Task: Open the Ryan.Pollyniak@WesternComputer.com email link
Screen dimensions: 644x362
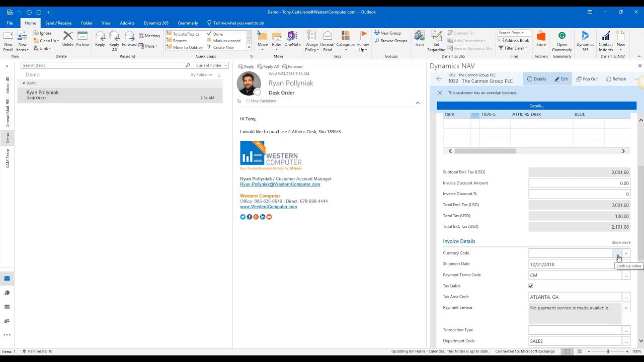Action: coord(280,184)
